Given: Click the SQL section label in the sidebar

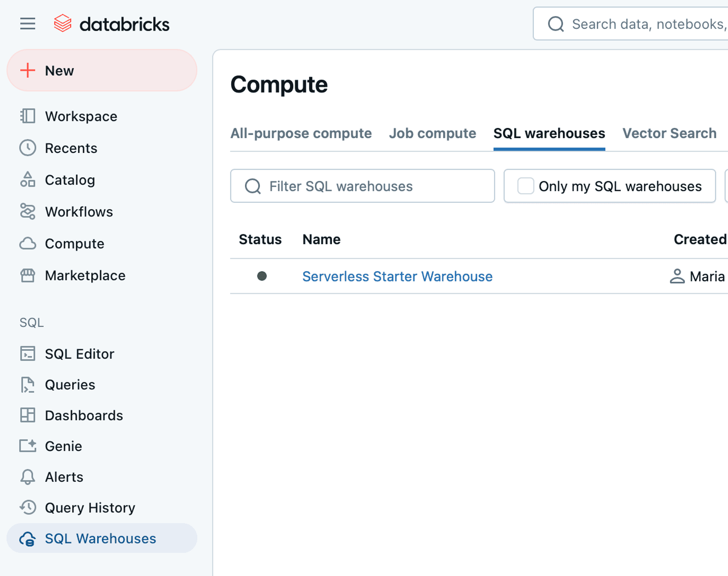Looking at the screenshot, I should (x=32, y=323).
